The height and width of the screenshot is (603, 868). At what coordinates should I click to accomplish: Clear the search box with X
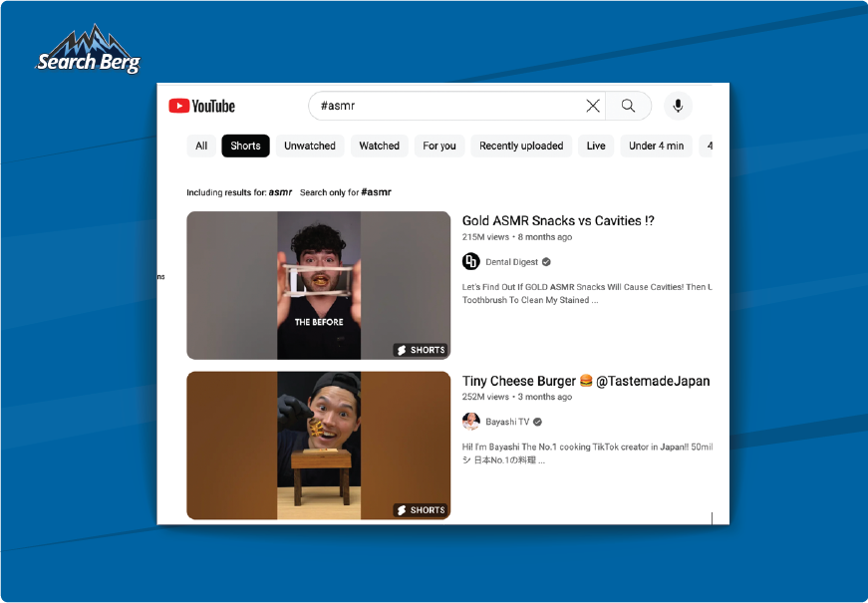click(592, 106)
